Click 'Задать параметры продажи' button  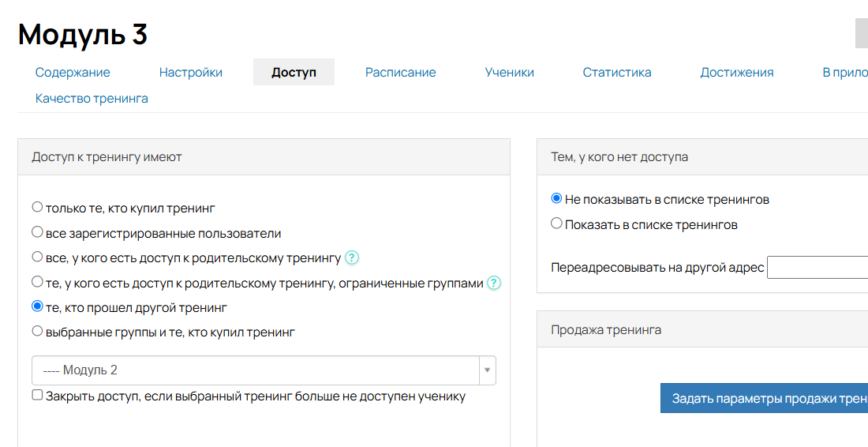tap(764, 398)
